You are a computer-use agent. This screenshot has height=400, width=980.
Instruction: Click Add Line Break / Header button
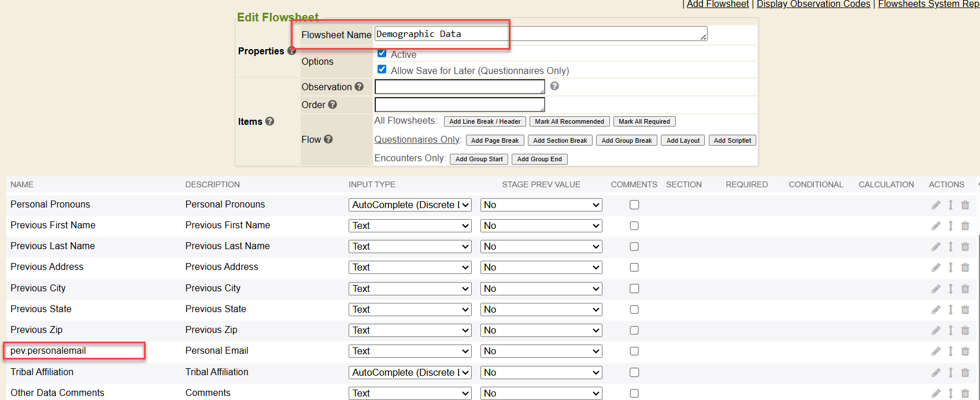[x=485, y=121]
